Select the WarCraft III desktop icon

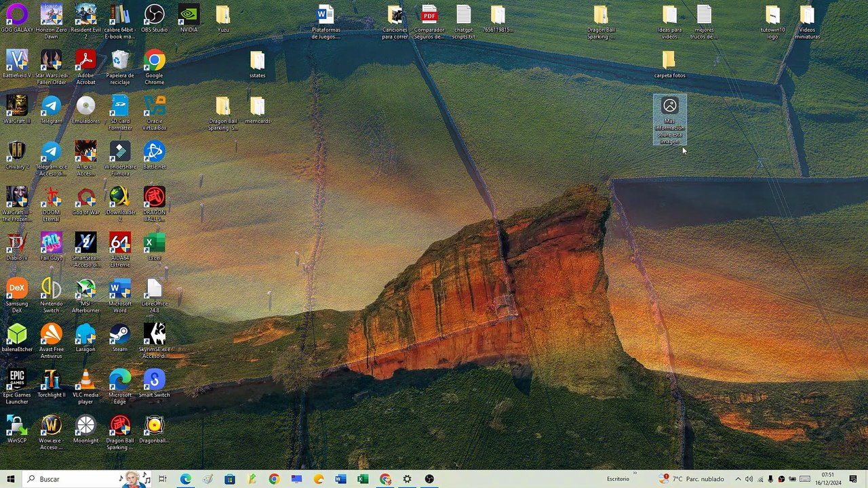click(x=17, y=110)
